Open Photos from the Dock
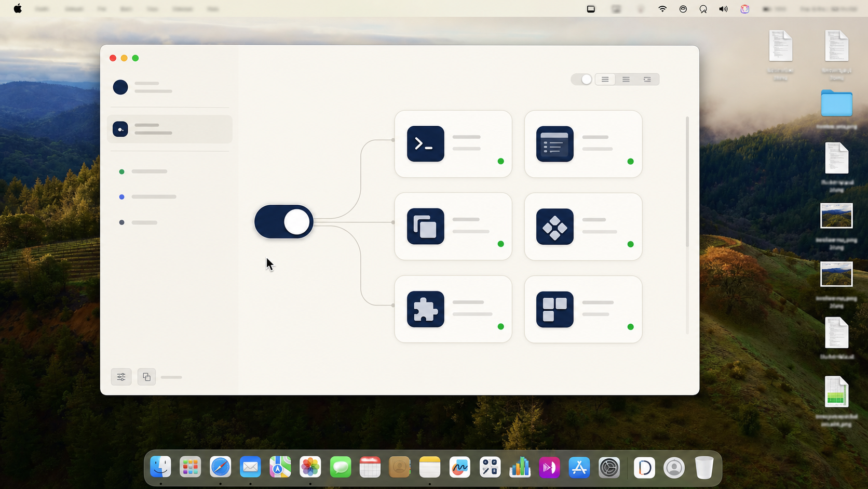Viewport: 868px width, 489px height. point(310,467)
